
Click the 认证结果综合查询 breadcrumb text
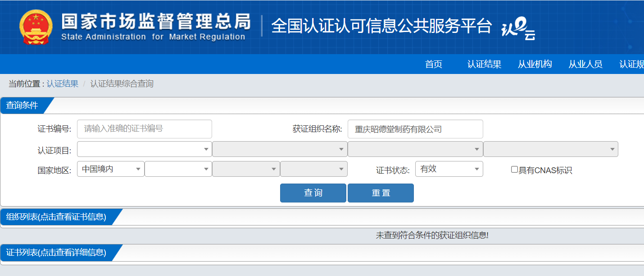122,84
